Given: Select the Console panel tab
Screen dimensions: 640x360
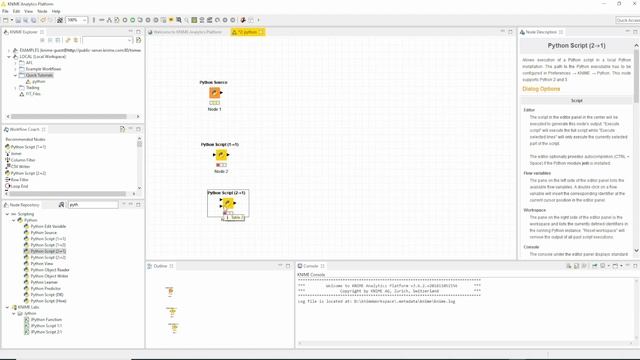Looking at the screenshot, I should tap(311, 266).
